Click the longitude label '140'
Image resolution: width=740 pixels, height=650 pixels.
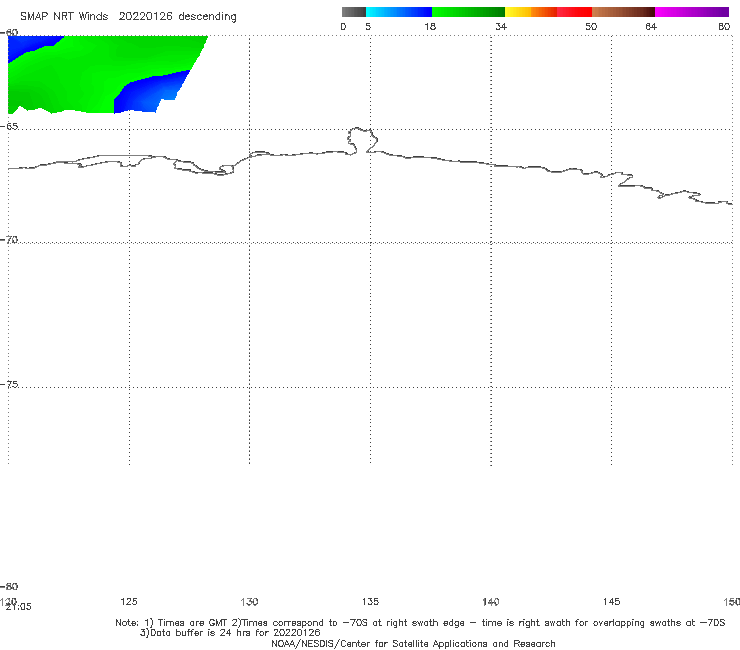tap(491, 601)
